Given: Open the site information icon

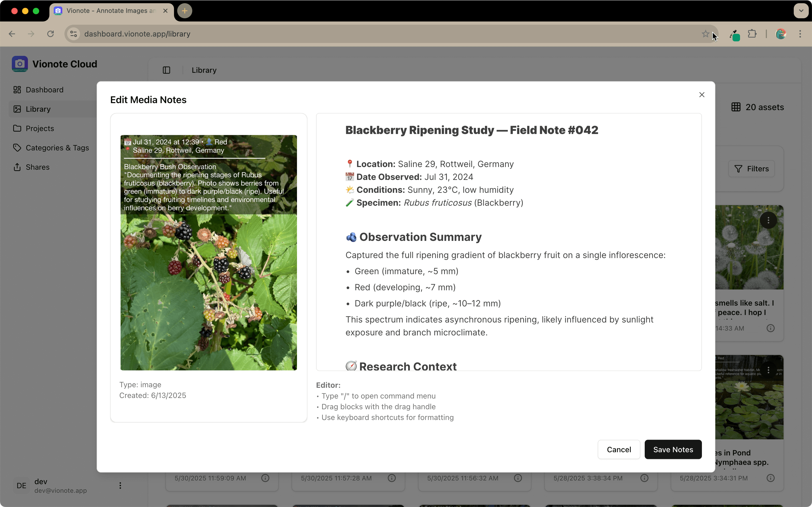Looking at the screenshot, I should [74, 34].
